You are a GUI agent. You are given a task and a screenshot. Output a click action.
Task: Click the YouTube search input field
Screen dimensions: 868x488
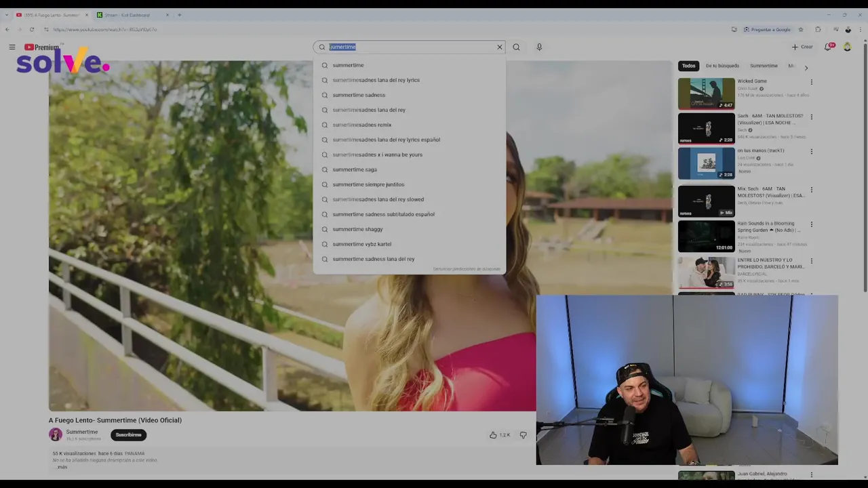(411, 47)
